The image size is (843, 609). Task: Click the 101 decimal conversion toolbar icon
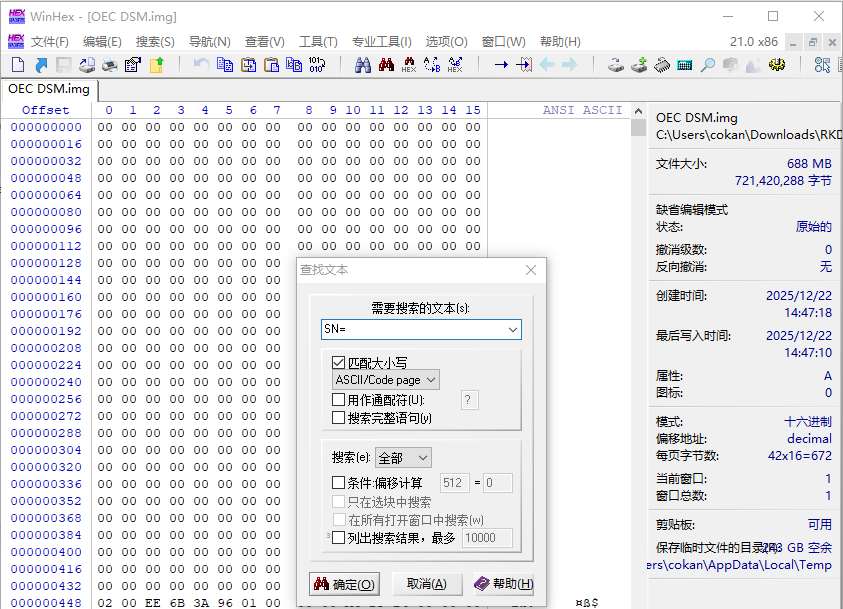point(315,65)
